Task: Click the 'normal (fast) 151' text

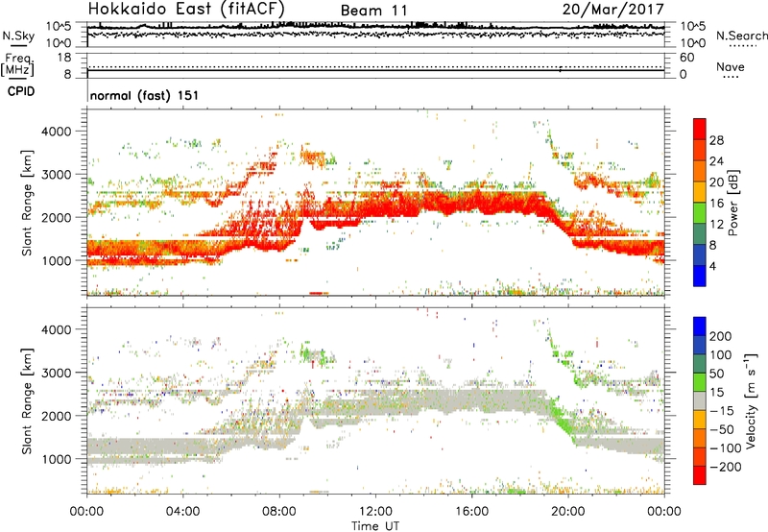Action: tap(145, 95)
